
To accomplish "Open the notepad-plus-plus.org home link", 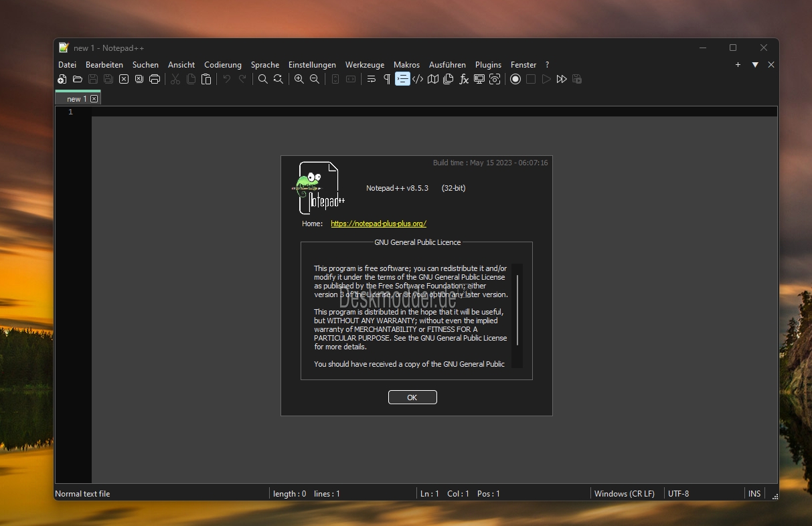I will [379, 224].
